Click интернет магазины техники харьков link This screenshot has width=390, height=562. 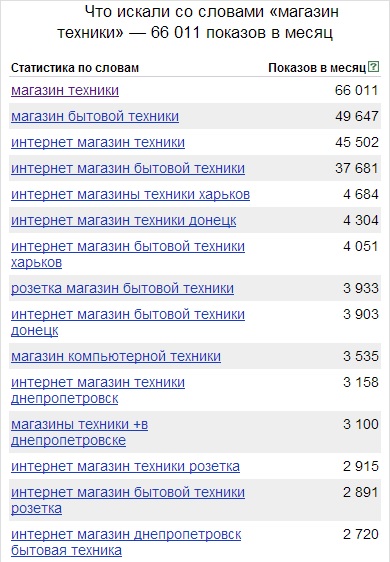pyautogui.click(x=130, y=195)
